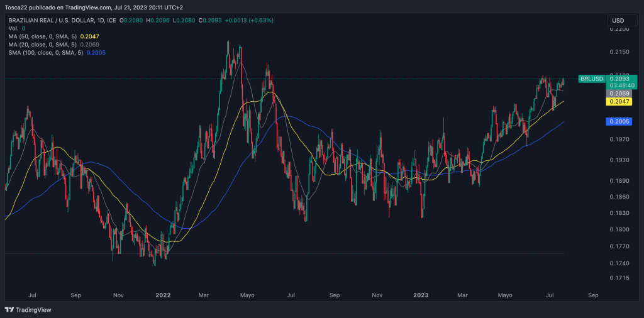The height and width of the screenshot is (318, 644).
Task: Select the SMA 100 indicator legend
Action: coord(45,53)
